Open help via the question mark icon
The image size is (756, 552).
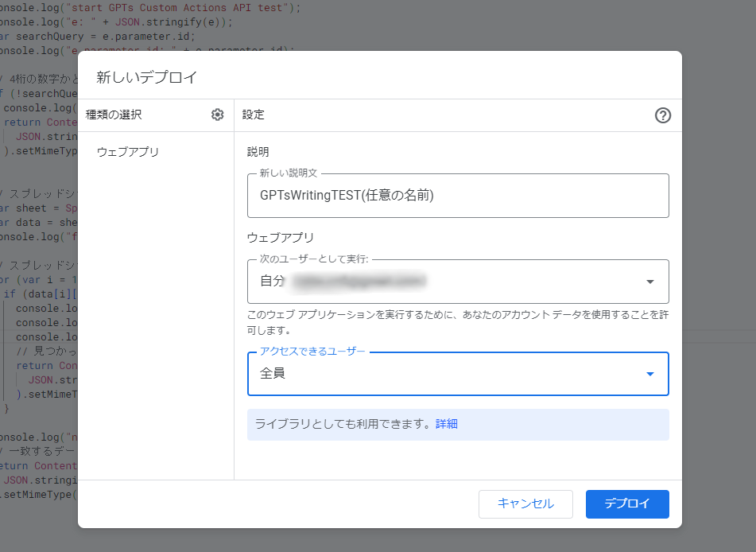[663, 115]
